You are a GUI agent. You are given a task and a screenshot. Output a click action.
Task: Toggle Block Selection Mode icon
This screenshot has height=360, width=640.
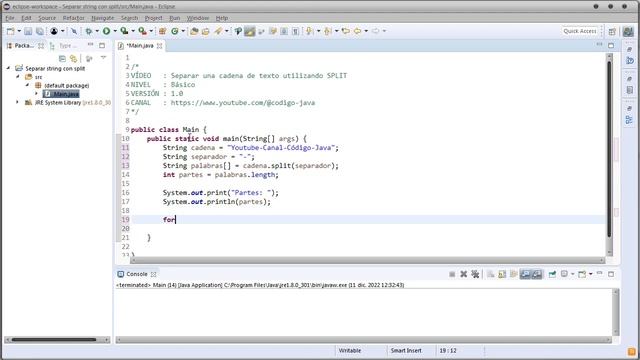click(284, 31)
